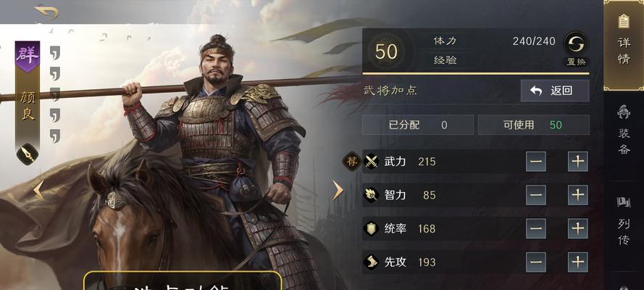Select the 先攻 boot icon
This screenshot has width=644, height=290.
coord(372,262)
